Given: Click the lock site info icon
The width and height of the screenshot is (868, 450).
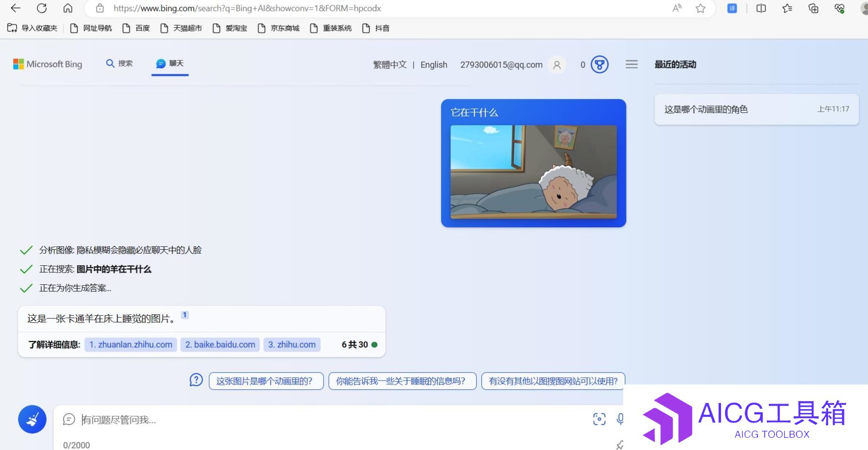Looking at the screenshot, I should tap(100, 8).
